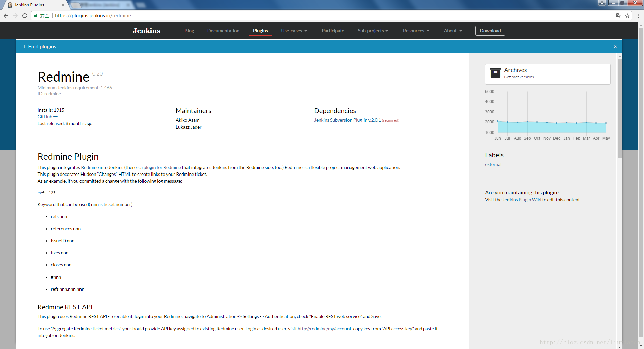Click the 'IssueID nnn' list item
This screenshot has width=644, height=349.
point(63,241)
